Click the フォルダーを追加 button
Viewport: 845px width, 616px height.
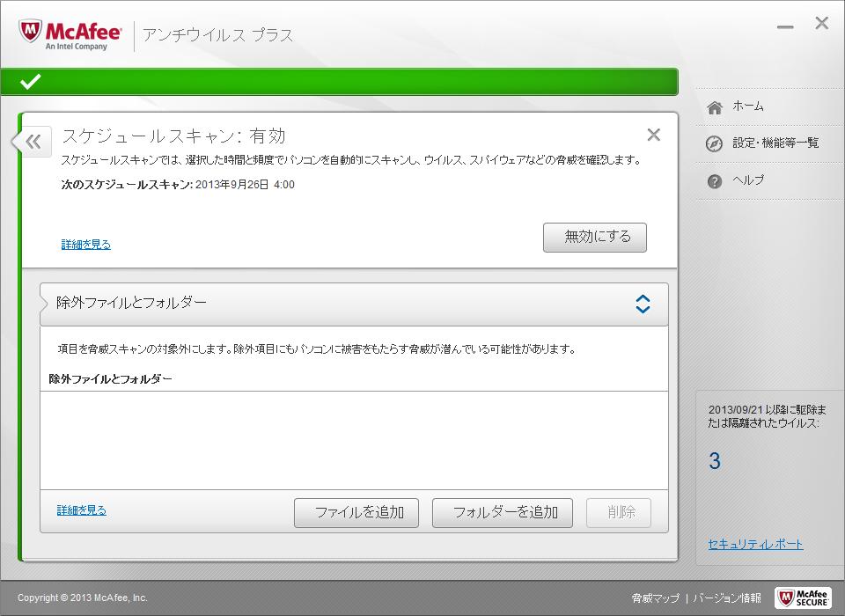(503, 512)
